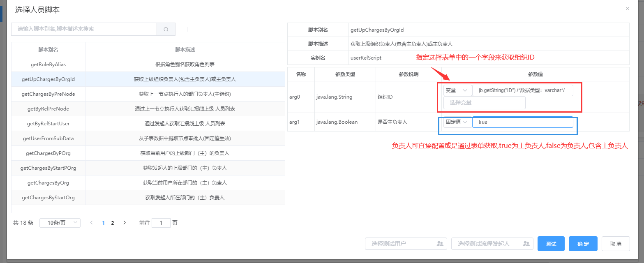This screenshot has height=263, width=644.
Task: Click description 获取当前用户的上级部门（主）的负责人
Action: point(185,153)
